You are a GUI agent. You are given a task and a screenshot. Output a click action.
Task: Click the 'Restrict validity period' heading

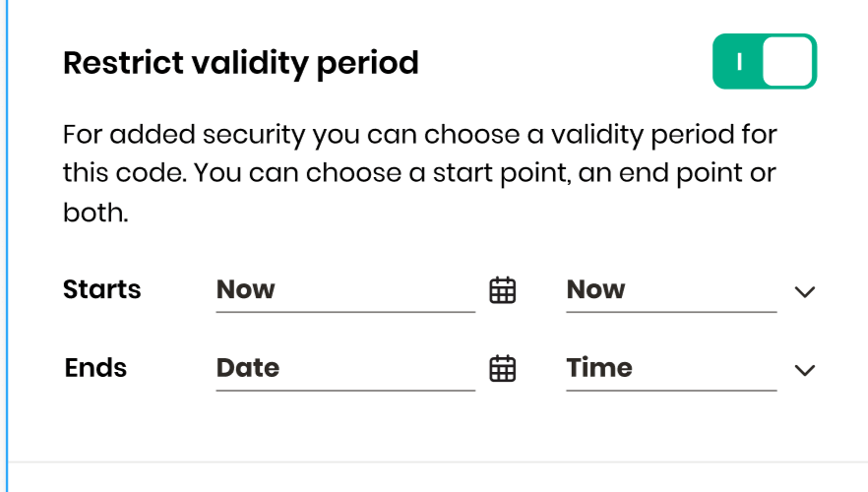pyautogui.click(x=241, y=63)
